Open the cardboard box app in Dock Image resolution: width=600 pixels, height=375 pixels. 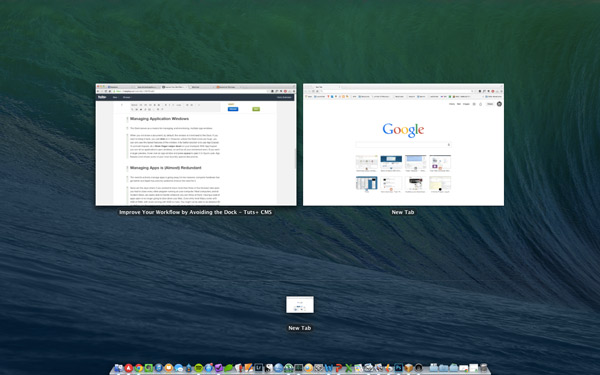pyautogui.click(x=409, y=368)
